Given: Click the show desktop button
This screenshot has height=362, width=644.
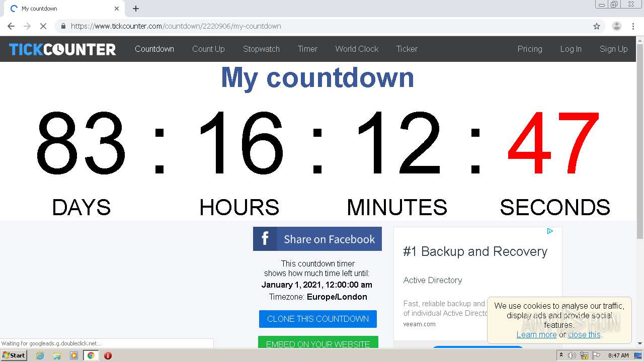Looking at the screenshot, I should (x=638, y=355).
